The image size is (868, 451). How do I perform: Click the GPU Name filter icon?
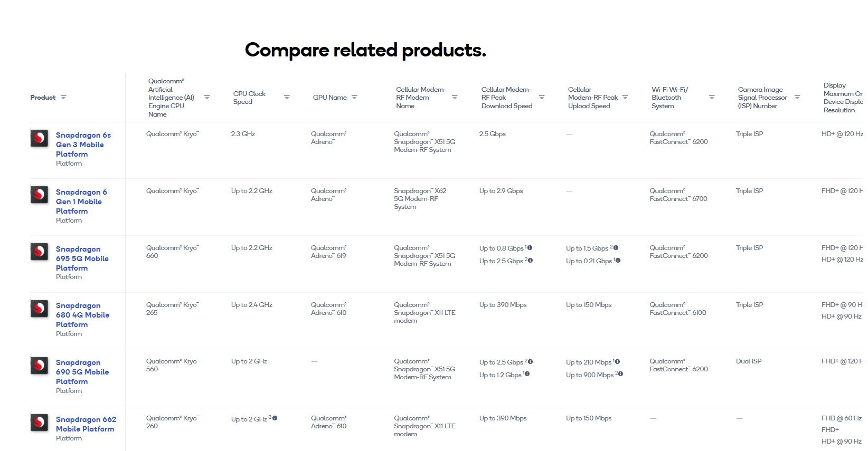[x=354, y=98]
